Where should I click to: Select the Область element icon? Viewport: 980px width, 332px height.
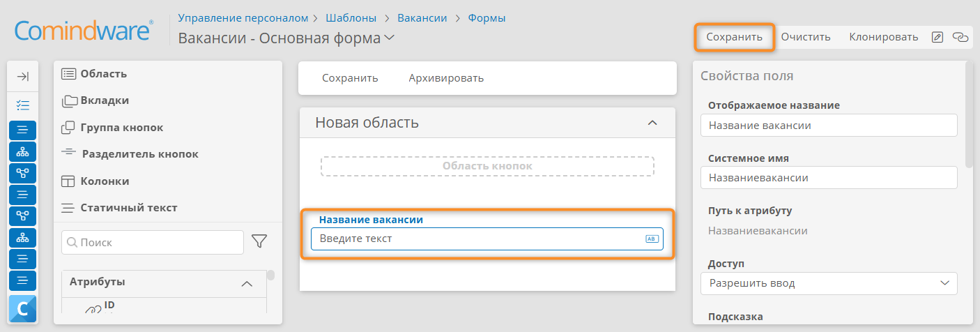coord(68,74)
